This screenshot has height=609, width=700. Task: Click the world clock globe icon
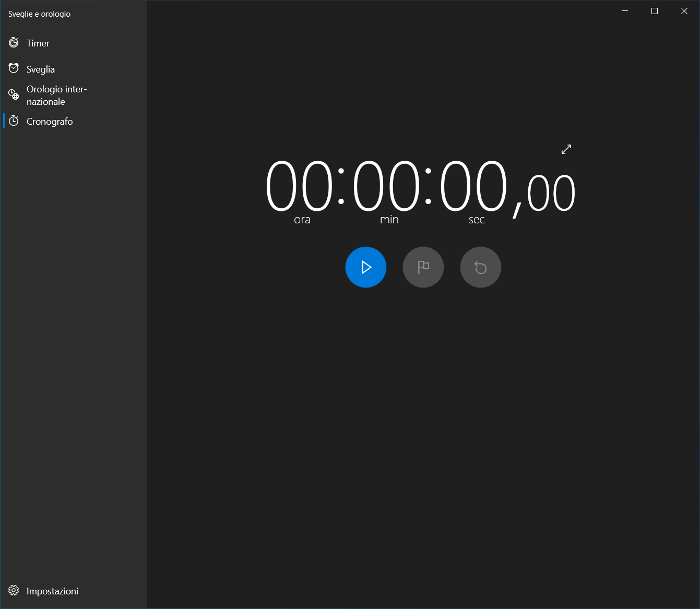14,94
